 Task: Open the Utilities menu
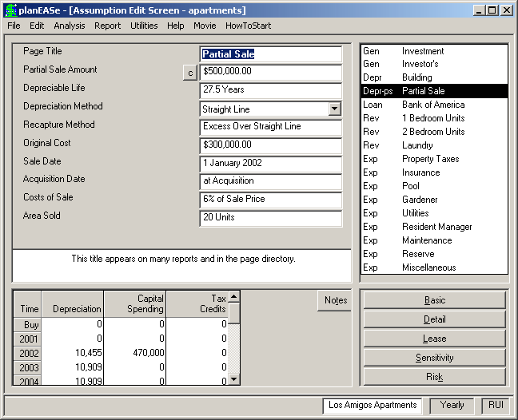point(144,26)
